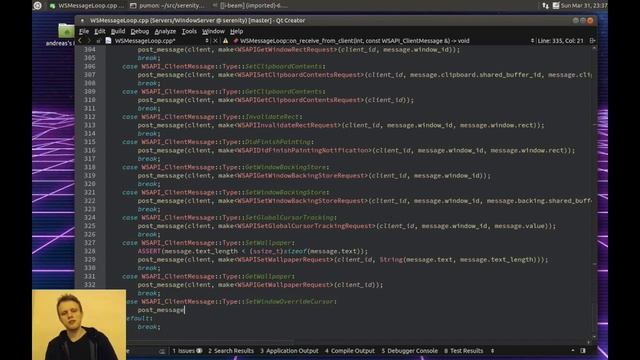Open the Edit menu
The width and height of the screenshot is (640, 360).
[x=100, y=31]
